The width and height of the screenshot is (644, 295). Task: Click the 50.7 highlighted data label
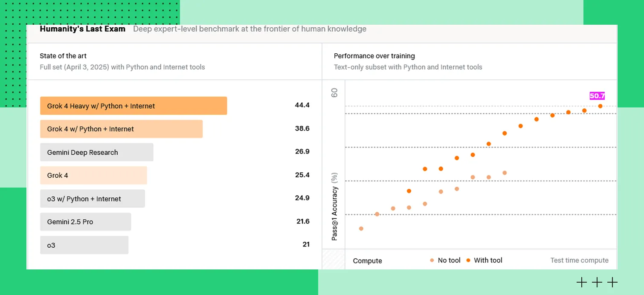click(597, 96)
